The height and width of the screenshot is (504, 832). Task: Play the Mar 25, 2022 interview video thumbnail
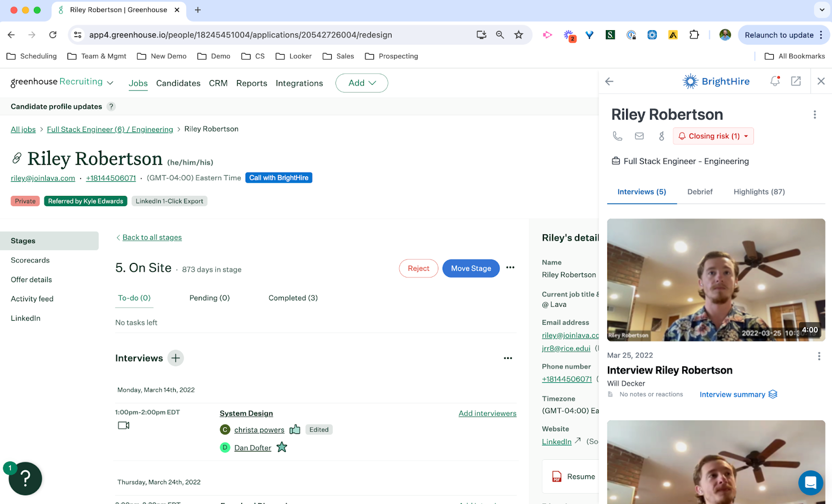coord(716,280)
